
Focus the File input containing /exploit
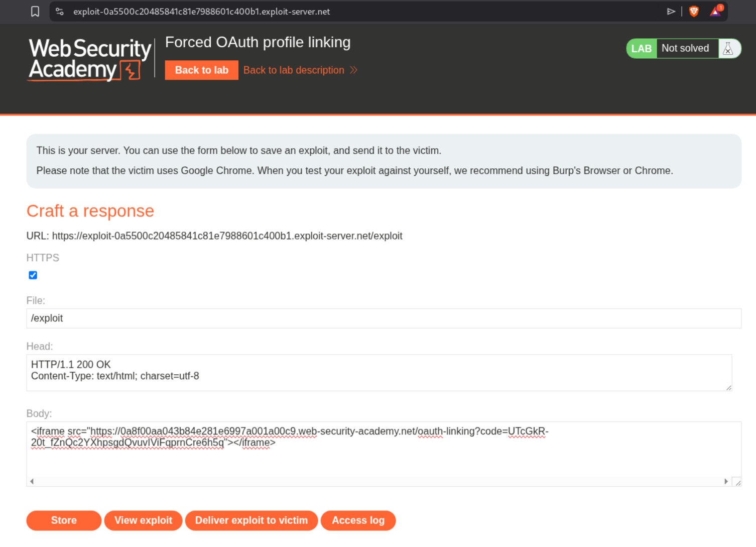click(x=384, y=318)
